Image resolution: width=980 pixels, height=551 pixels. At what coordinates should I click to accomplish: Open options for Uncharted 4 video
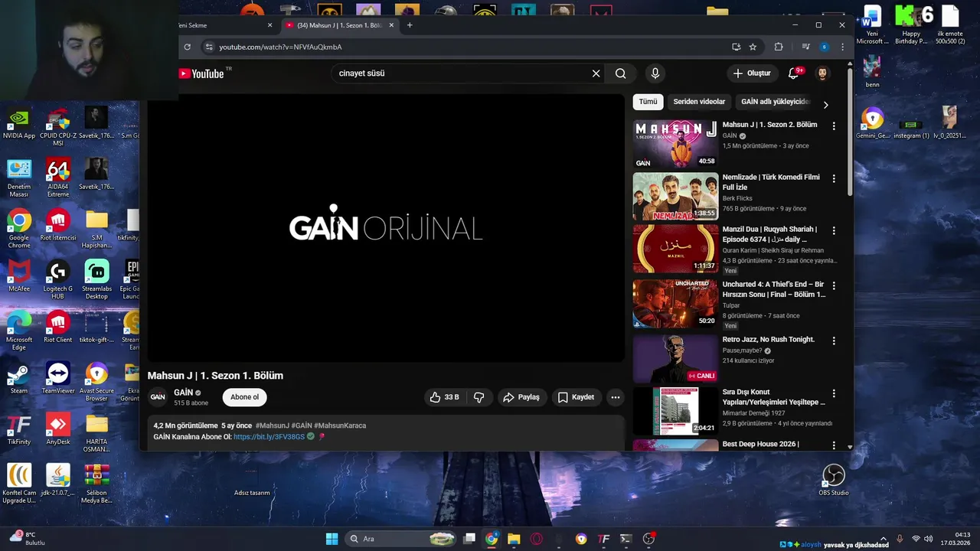(x=834, y=285)
